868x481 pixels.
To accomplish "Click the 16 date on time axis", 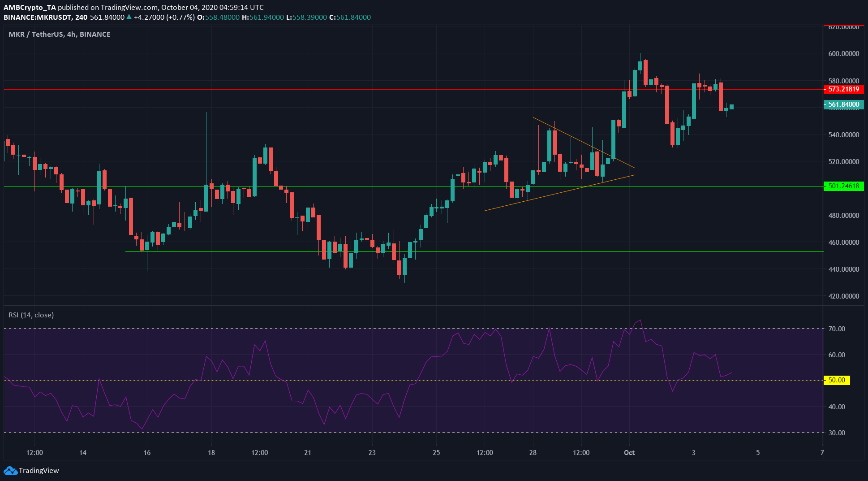I will (147, 453).
